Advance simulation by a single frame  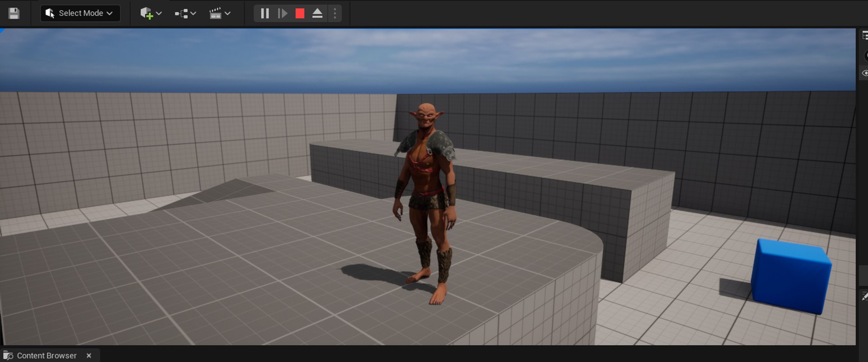pyautogui.click(x=283, y=13)
